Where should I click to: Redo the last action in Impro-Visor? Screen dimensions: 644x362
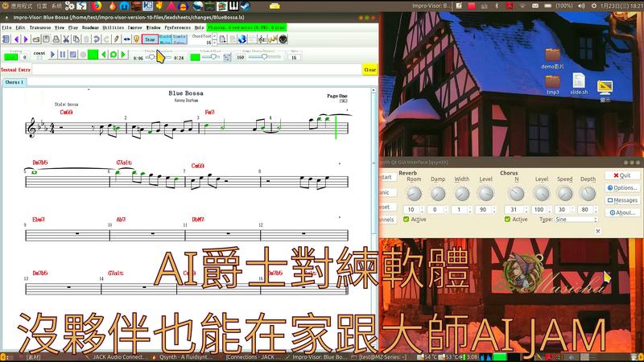(106, 39)
